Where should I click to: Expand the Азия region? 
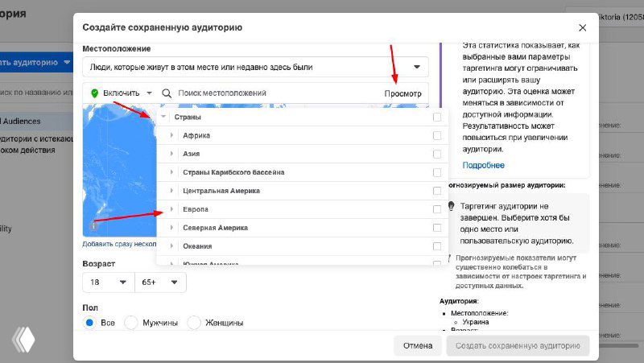[171, 154]
